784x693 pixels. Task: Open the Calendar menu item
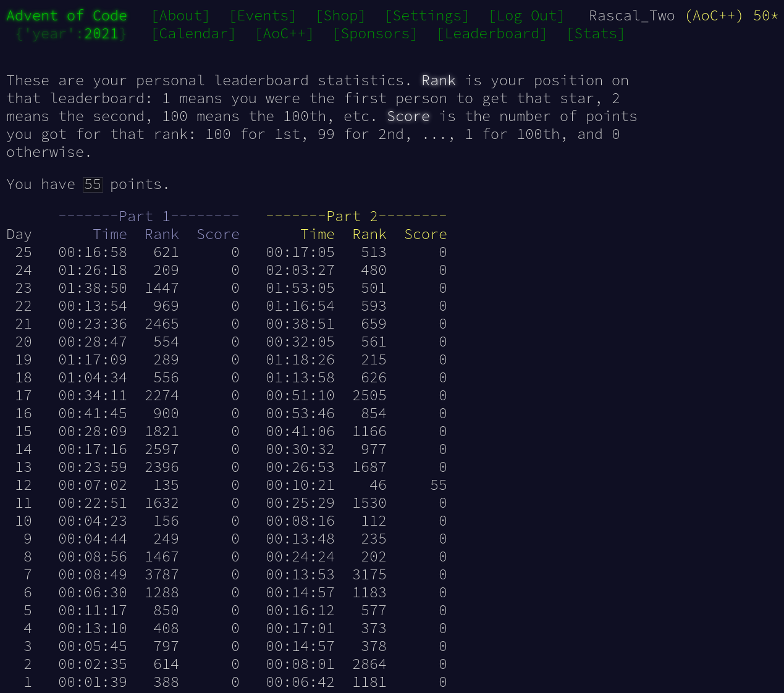193,33
